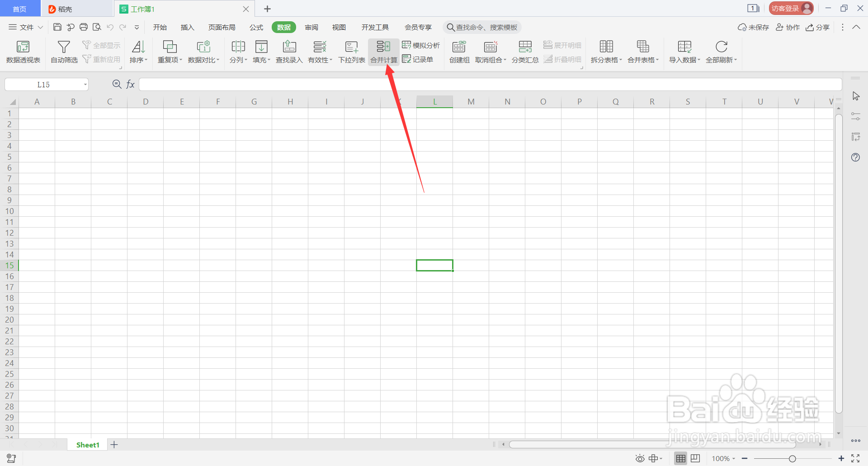The height and width of the screenshot is (466, 868).
Task: Open 有效性 data validation
Action: pos(320,52)
